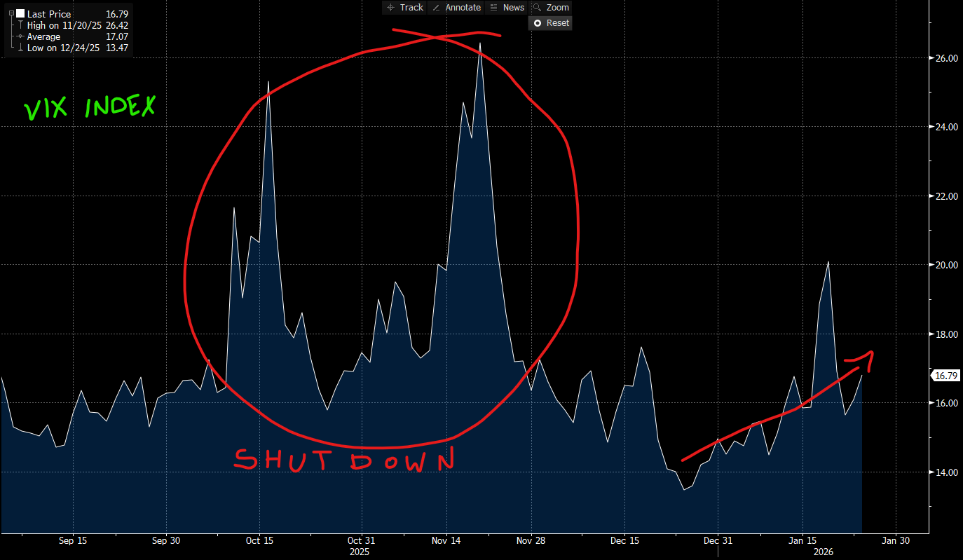The image size is (963, 560).
Task: Click the white Last Price color swatch
Action: (x=19, y=14)
